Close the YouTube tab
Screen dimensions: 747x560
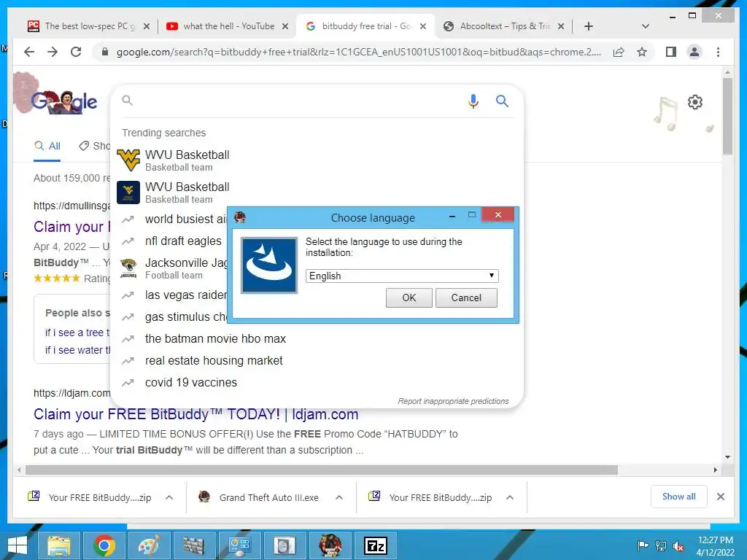click(285, 26)
